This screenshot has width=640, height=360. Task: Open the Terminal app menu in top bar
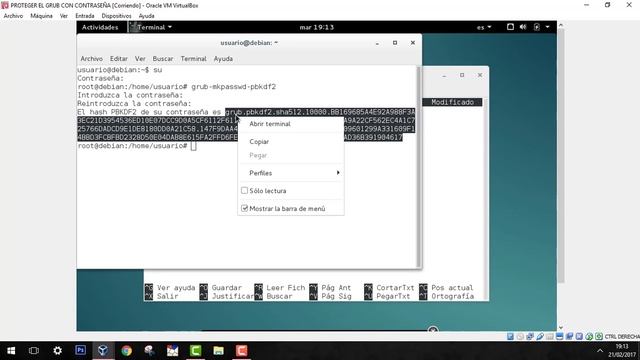point(151,27)
